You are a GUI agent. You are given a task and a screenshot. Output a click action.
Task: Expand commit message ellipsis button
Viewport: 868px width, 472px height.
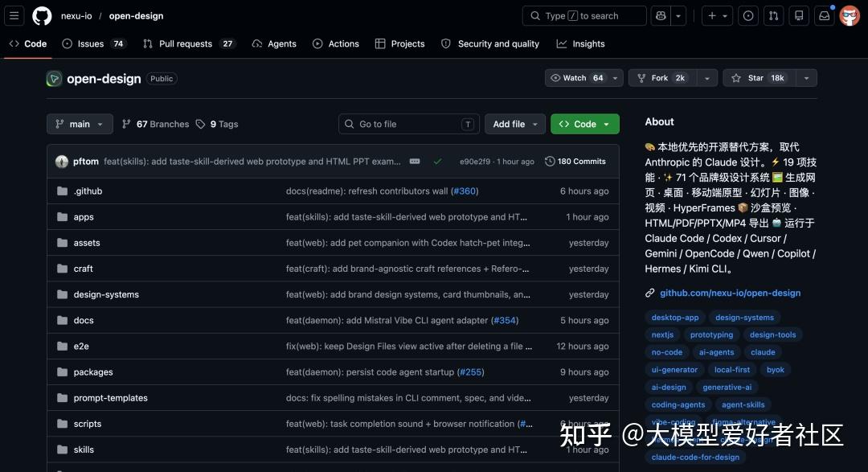(415, 161)
